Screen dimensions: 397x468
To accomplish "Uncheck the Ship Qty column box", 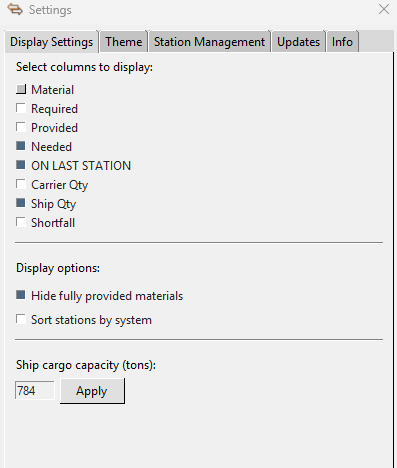I will [x=21, y=203].
